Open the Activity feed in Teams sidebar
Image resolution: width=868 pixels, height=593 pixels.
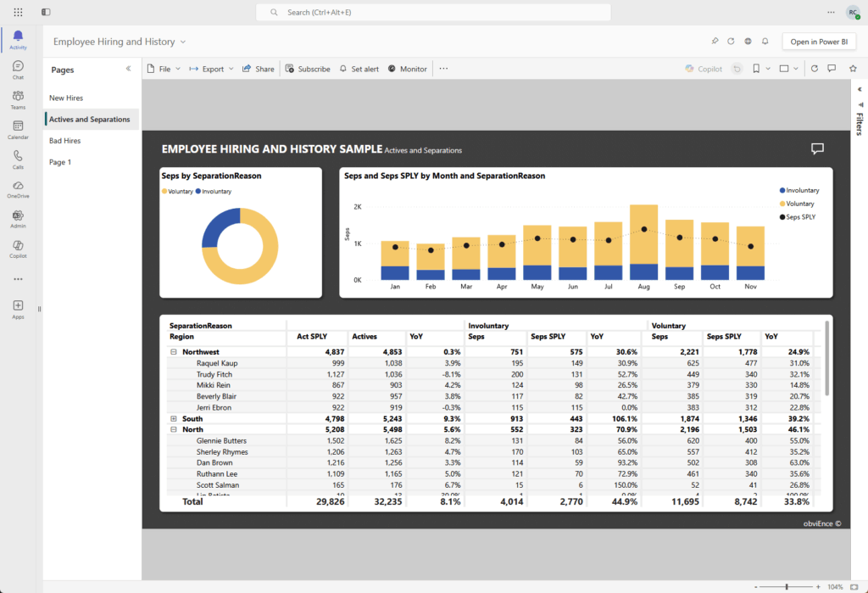click(x=18, y=40)
